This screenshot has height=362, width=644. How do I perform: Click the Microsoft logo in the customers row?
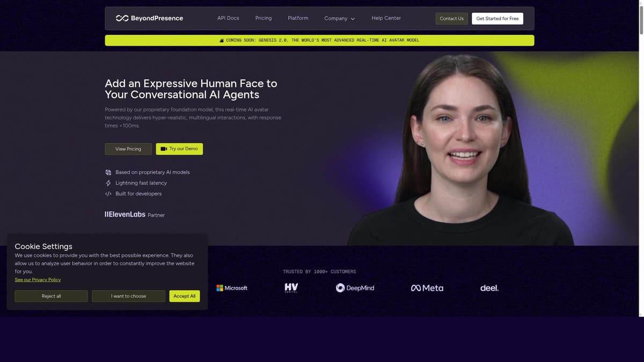232,287
